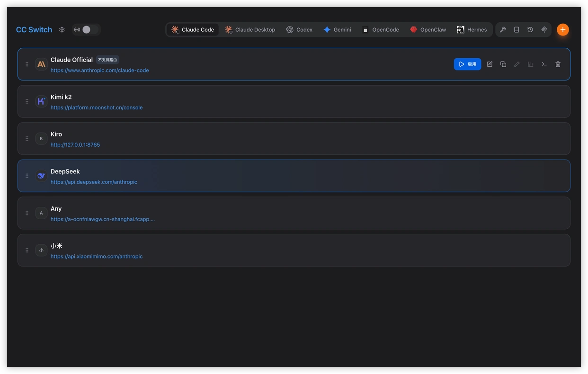Viewport: 588px width, 374px height.
Task: Select the Claude Official provider name
Action: click(71, 60)
